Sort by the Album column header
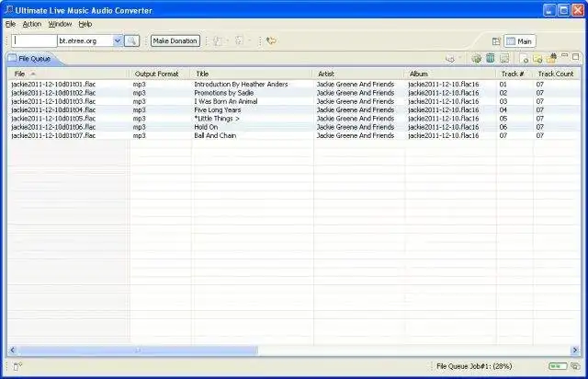The width and height of the screenshot is (588, 379). point(450,74)
